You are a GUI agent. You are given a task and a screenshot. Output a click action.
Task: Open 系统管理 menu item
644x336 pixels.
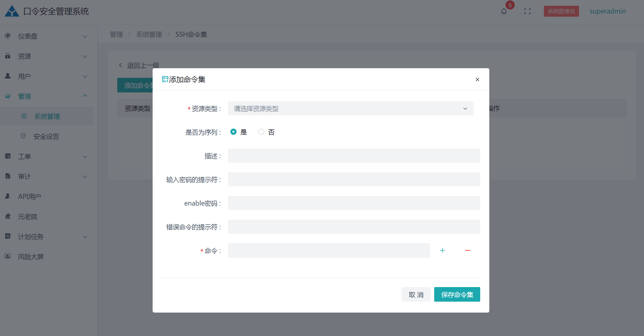pos(47,116)
